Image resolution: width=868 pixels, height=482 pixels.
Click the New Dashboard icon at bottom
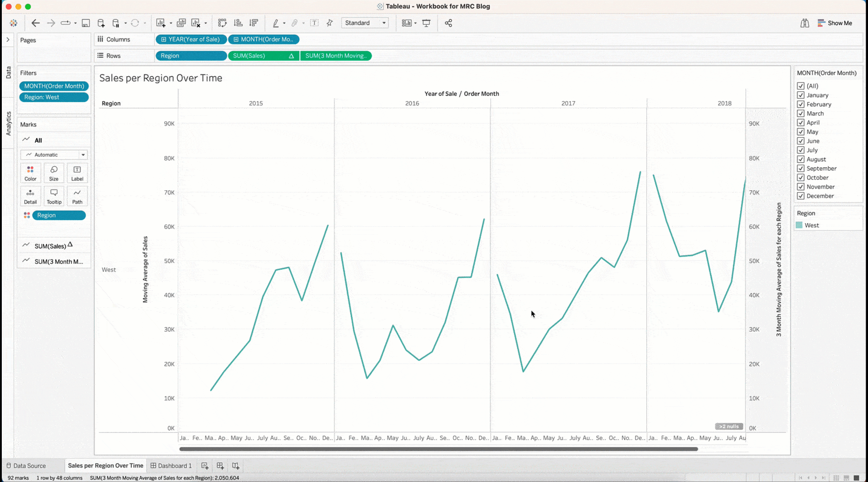[x=220, y=466]
